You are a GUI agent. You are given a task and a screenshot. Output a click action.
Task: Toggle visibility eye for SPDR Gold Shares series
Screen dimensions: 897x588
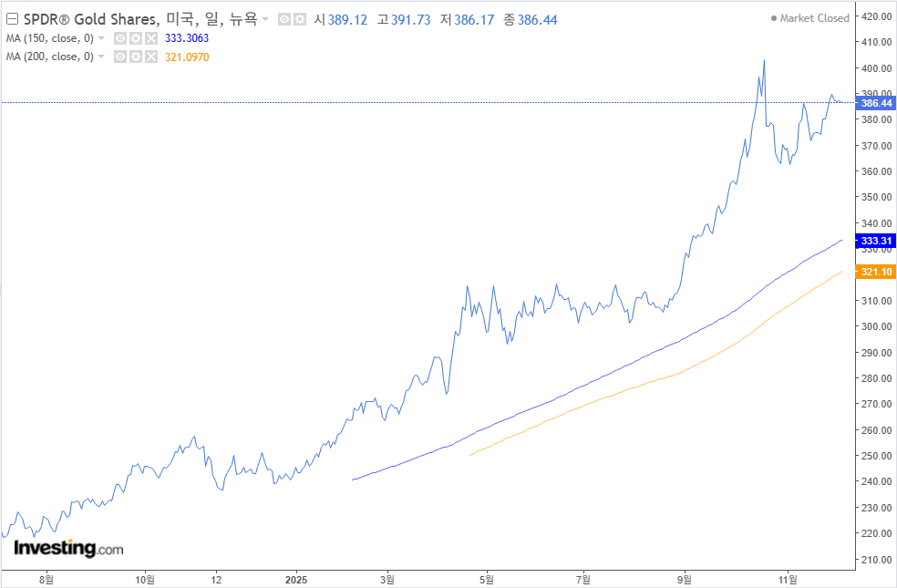284,20
